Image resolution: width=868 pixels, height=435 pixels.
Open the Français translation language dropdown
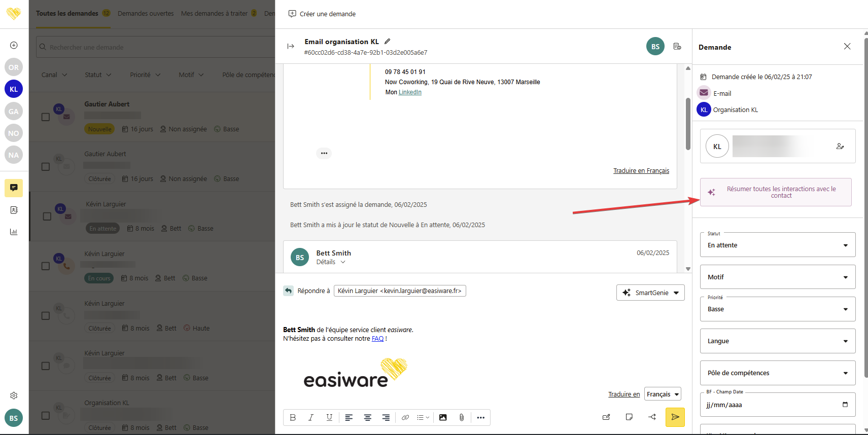[x=663, y=394]
